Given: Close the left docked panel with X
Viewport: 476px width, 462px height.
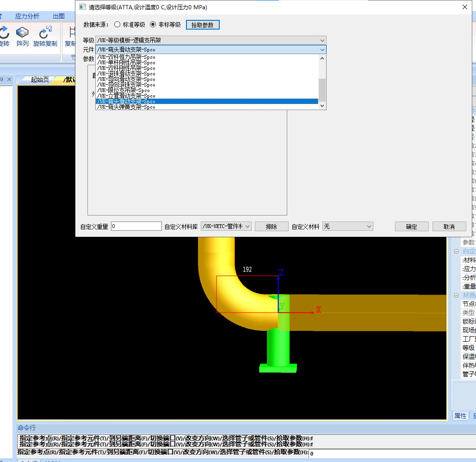Looking at the screenshot, I should point(9,80).
